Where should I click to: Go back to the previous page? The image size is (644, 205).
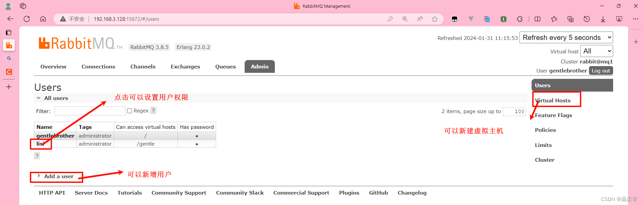click(10, 19)
